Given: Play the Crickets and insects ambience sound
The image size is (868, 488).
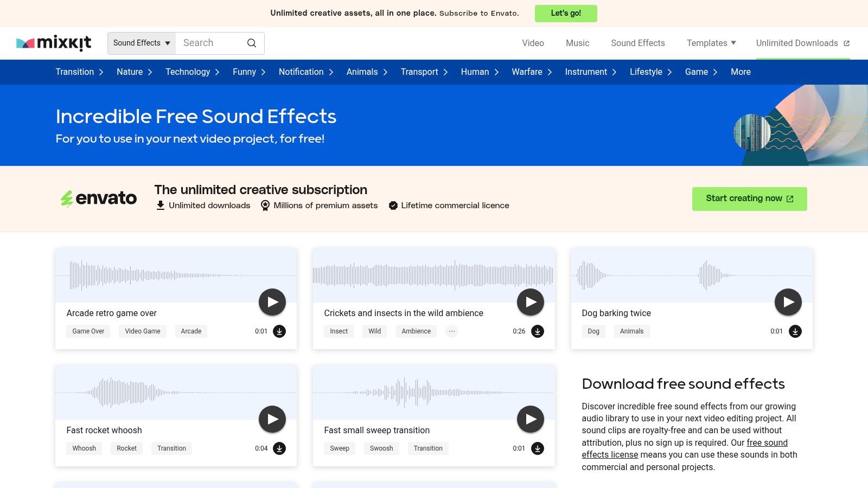Looking at the screenshot, I should [530, 301].
